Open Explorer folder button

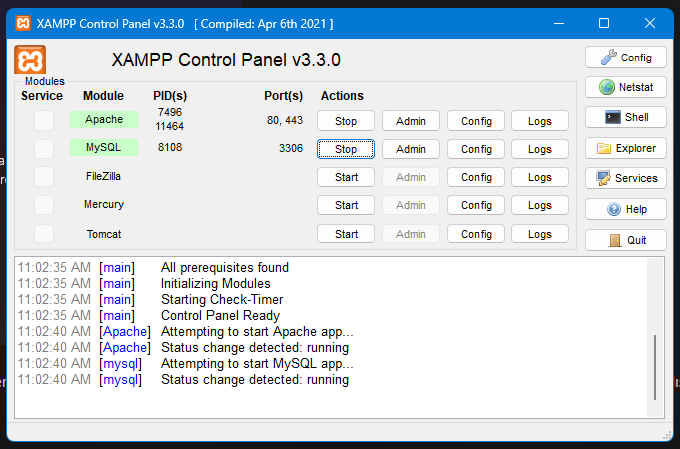tap(625, 148)
